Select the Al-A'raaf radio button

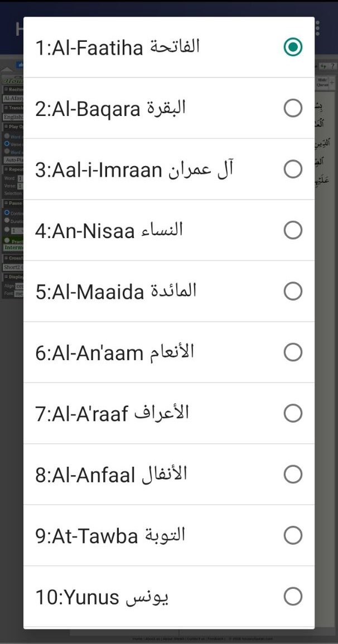point(293,413)
